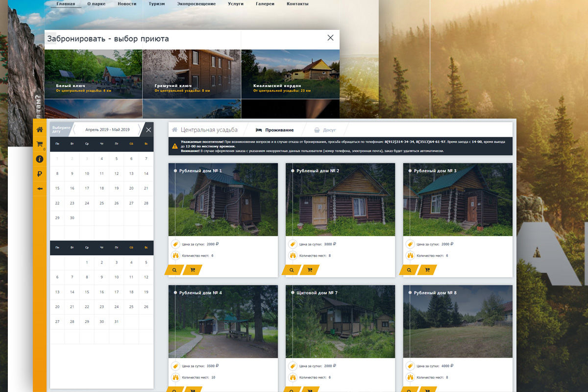Switch to the Досуг tab
The width and height of the screenshot is (588, 392).
pos(325,130)
